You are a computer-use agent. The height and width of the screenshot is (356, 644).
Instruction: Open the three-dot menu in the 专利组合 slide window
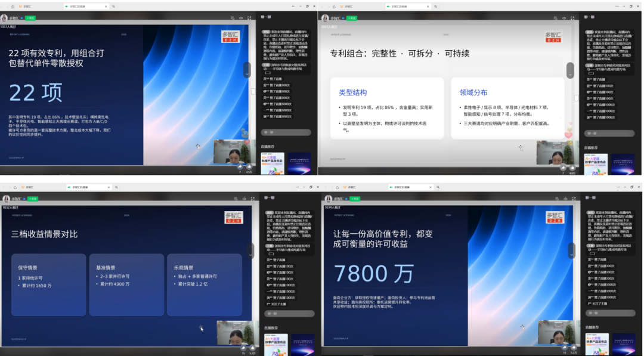pos(617,7)
